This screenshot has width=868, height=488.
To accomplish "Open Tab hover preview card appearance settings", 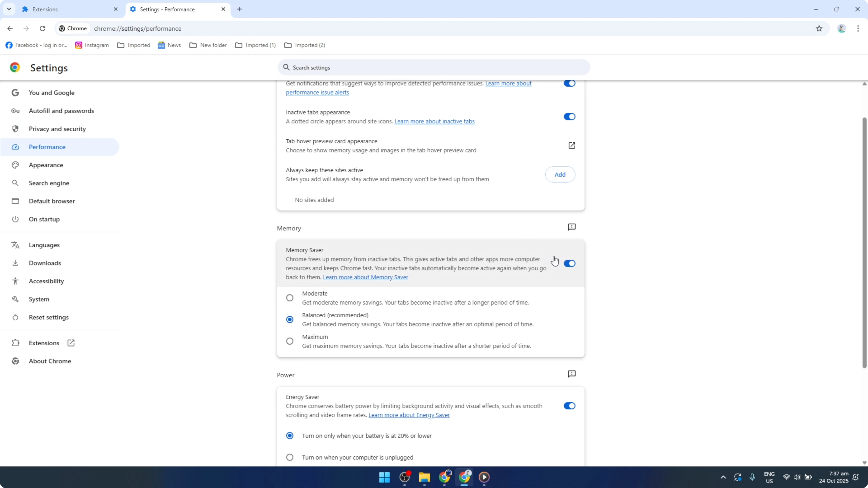I will coord(572,145).
